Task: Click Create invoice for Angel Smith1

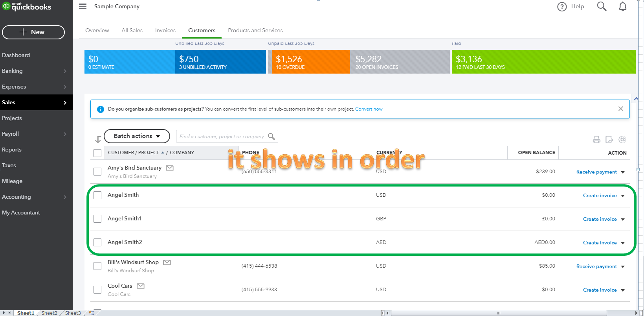Action: click(x=600, y=219)
